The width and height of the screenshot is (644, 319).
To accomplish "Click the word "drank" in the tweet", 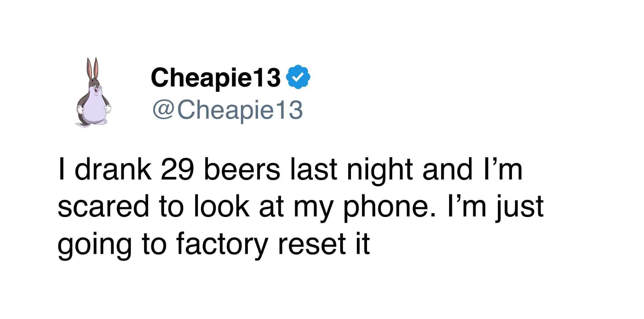I will (113, 170).
